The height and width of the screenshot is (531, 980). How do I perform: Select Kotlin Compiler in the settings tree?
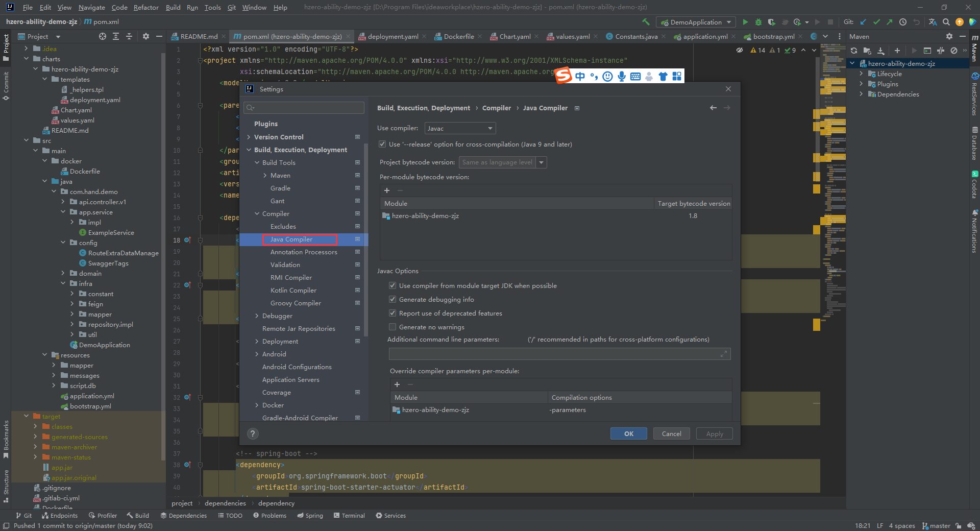tap(293, 291)
